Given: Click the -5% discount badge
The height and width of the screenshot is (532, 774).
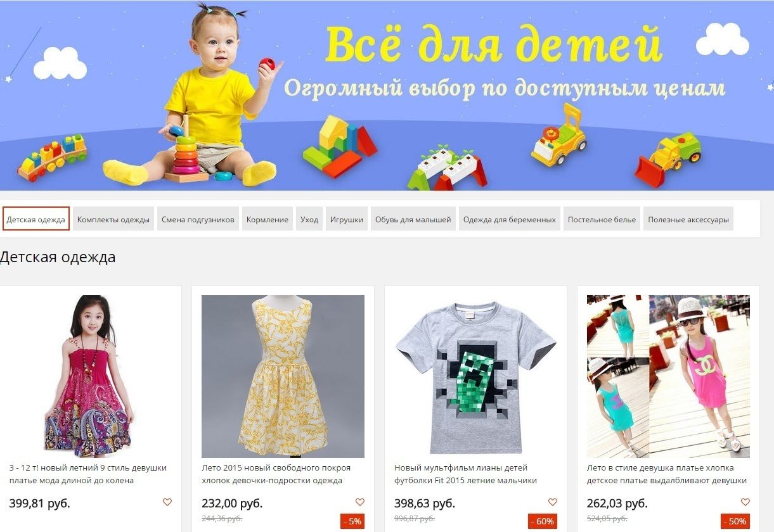Looking at the screenshot, I should tap(352, 522).
